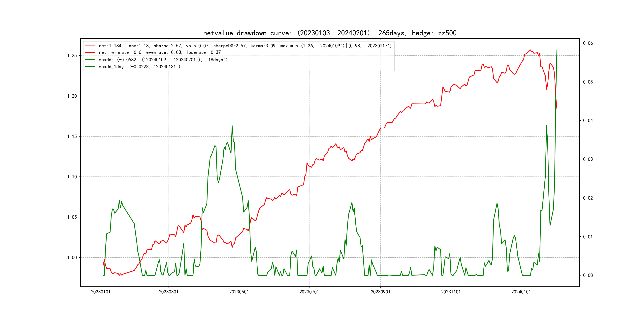Click the 1.25 left y-axis tick label

[x=72, y=55]
